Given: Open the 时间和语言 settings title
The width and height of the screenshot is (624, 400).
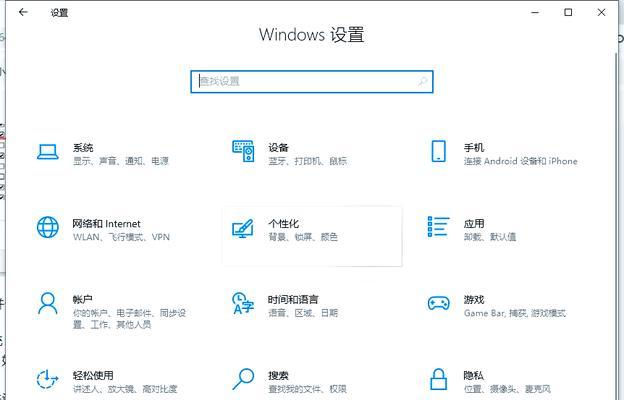Looking at the screenshot, I should point(293,300).
